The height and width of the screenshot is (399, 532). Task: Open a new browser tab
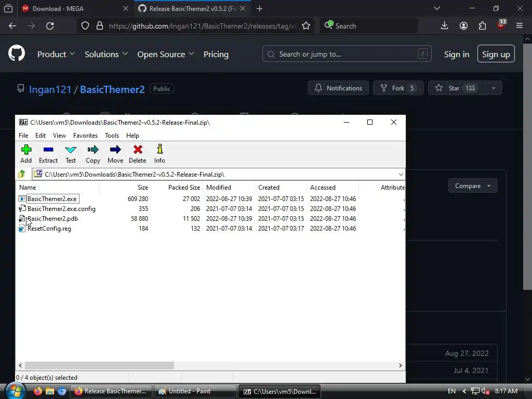coord(260,8)
